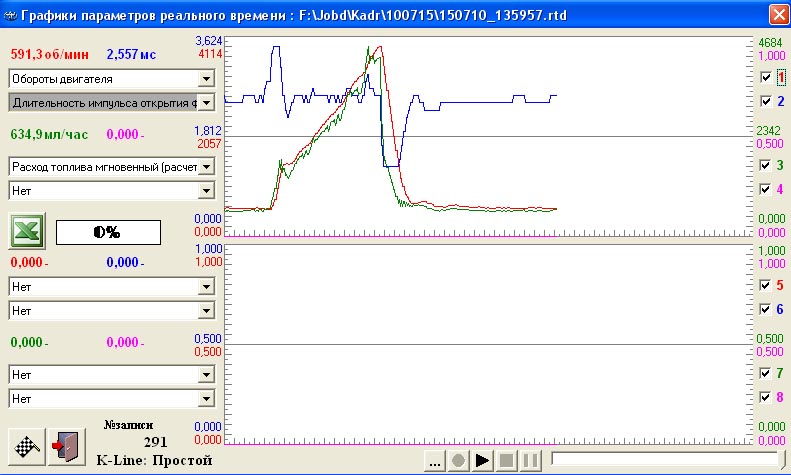Disable graph channel 3 checkbox

coord(765,165)
